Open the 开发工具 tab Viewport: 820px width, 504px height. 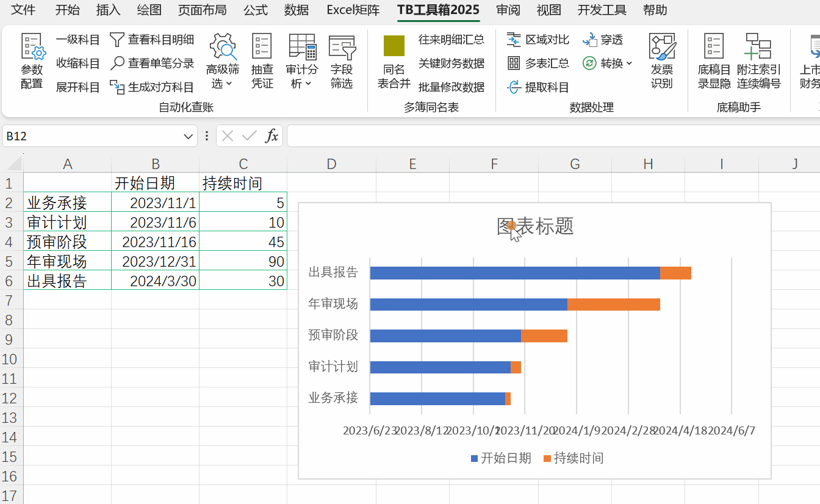point(602,10)
